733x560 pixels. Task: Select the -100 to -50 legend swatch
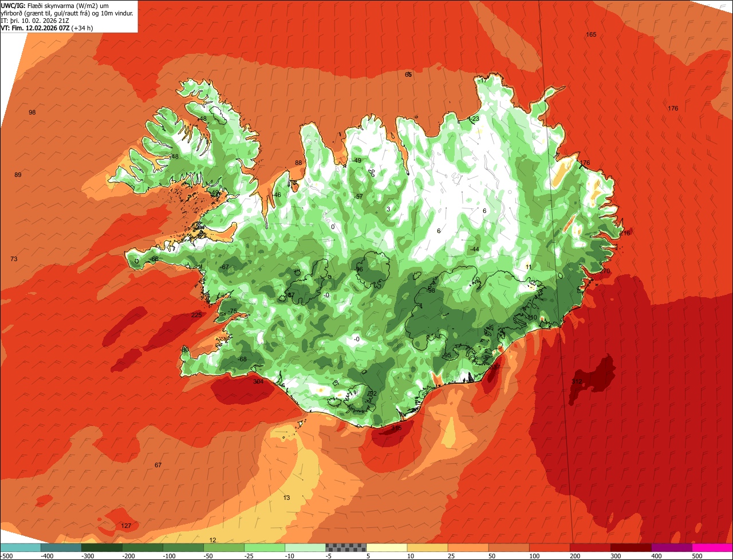(183, 547)
